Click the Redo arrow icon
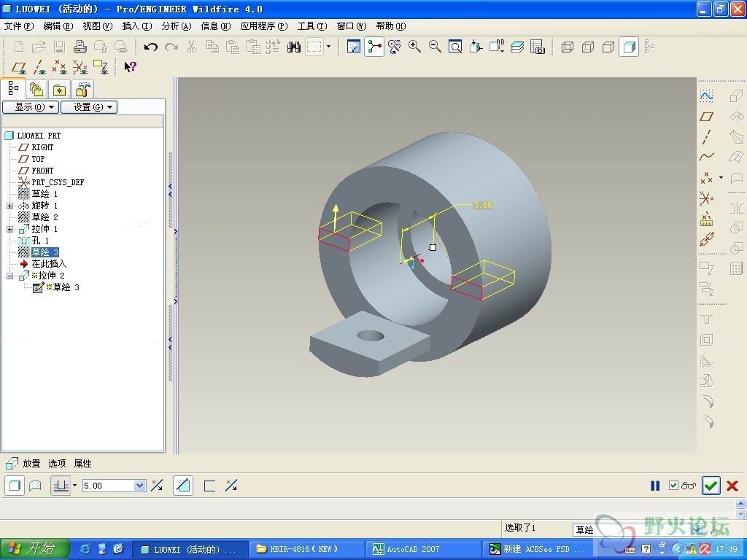The image size is (747, 560). (171, 47)
